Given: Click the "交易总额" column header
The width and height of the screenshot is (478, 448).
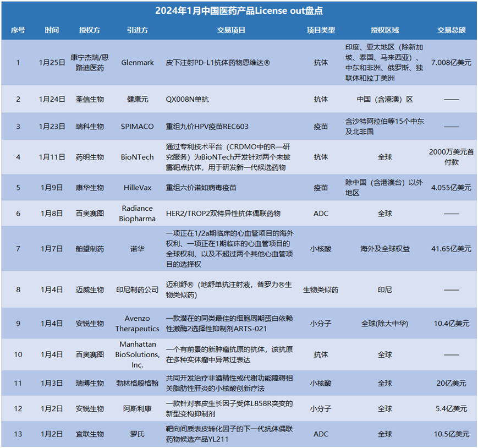Looking at the screenshot, I should pos(451,30).
